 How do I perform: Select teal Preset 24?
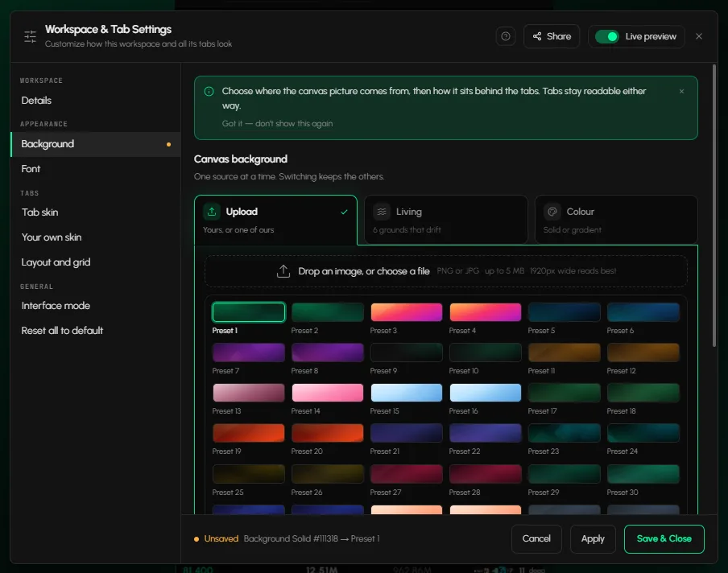(x=643, y=433)
